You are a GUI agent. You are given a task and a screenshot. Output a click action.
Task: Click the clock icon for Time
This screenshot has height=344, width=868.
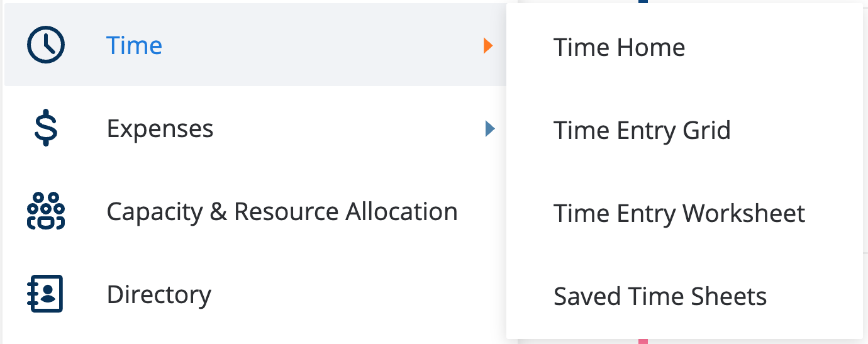[x=46, y=45]
